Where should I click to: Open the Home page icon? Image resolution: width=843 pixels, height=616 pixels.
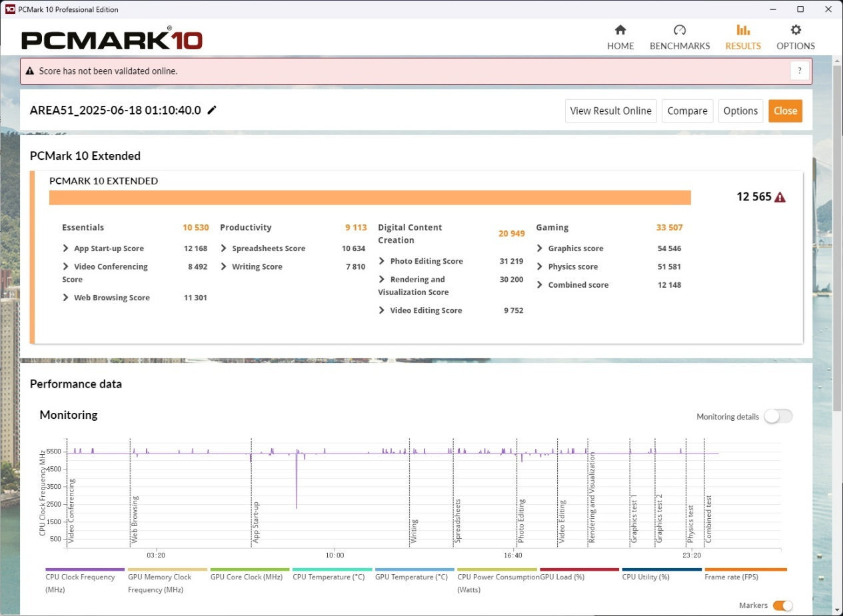click(x=620, y=30)
